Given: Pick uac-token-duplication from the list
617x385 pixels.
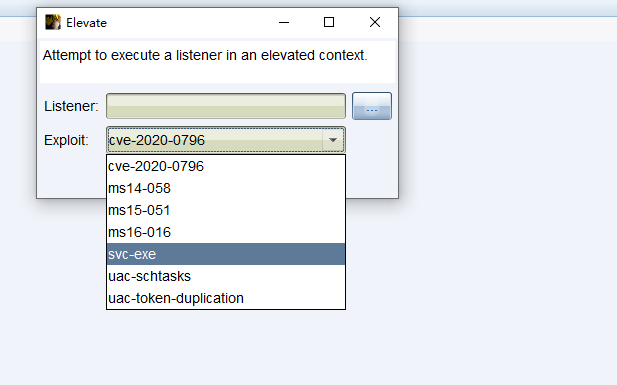Looking at the screenshot, I should 226,298.
